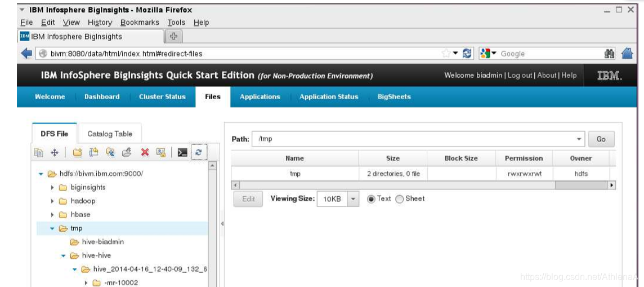Screen dimensions: 644x287
Task: Switch to the BigSheets tab
Action: point(394,96)
